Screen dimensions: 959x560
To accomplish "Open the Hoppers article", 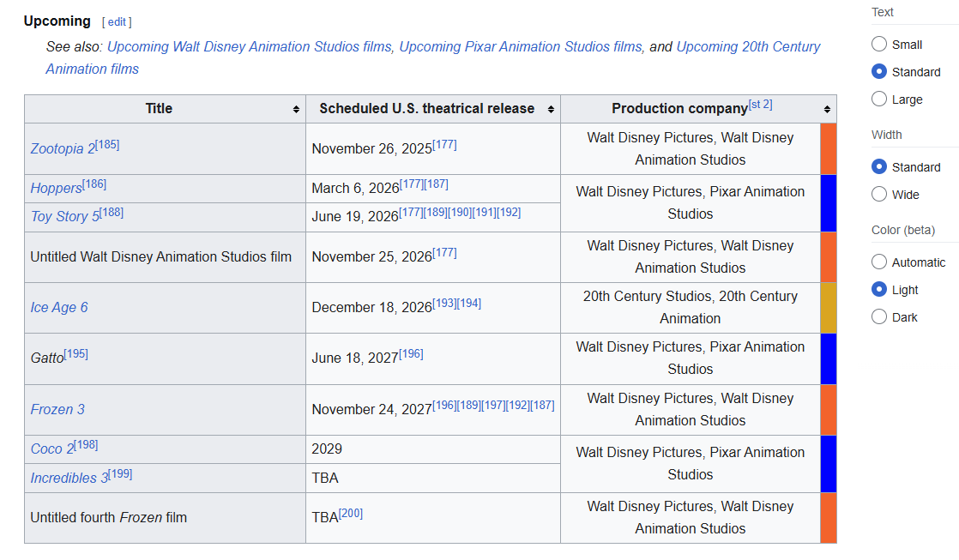I will pyautogui.click(x=57, y=189).
